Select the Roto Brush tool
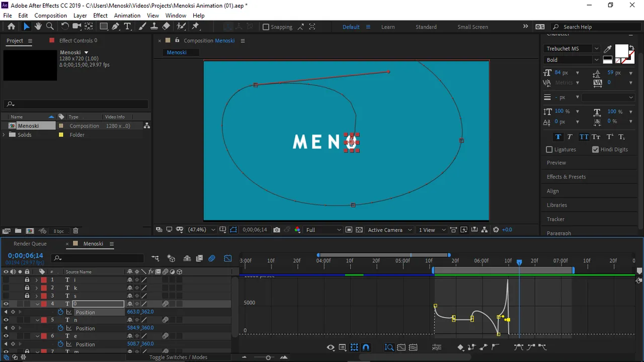 point(181,27)
